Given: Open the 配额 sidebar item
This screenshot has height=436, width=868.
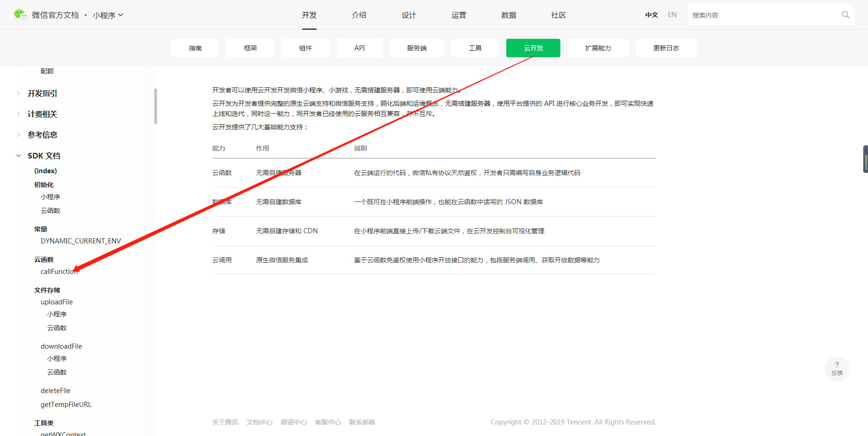Looking at the screenshot, I should pyautogui.click(x=47, y=71).
